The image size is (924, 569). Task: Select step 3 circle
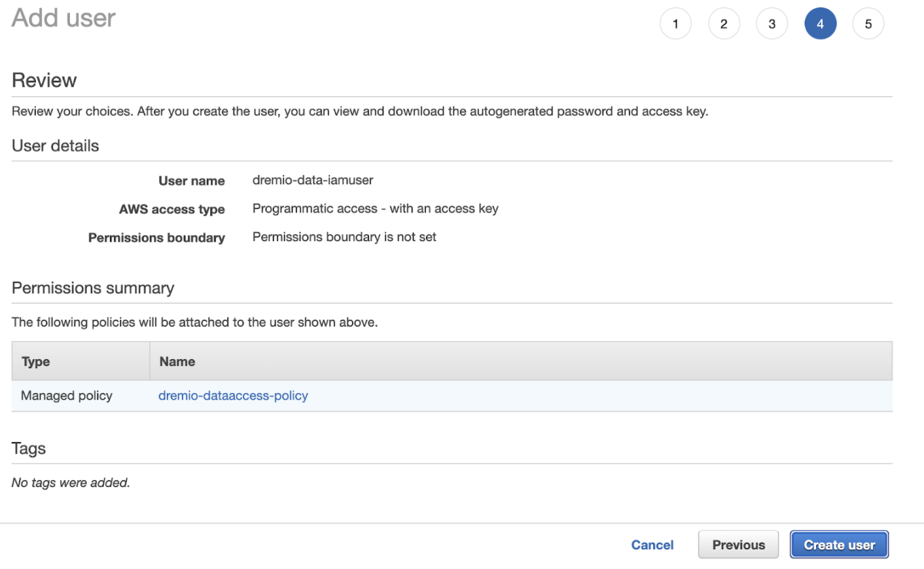[772, 24]
